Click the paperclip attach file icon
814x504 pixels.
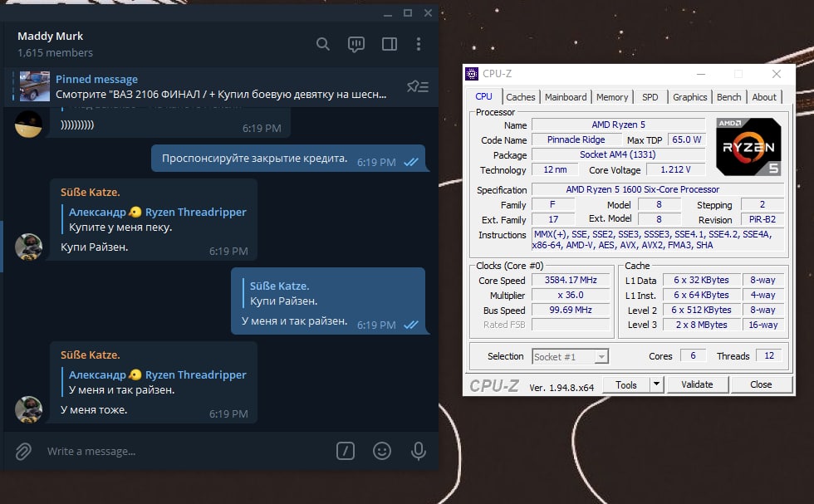23,451
